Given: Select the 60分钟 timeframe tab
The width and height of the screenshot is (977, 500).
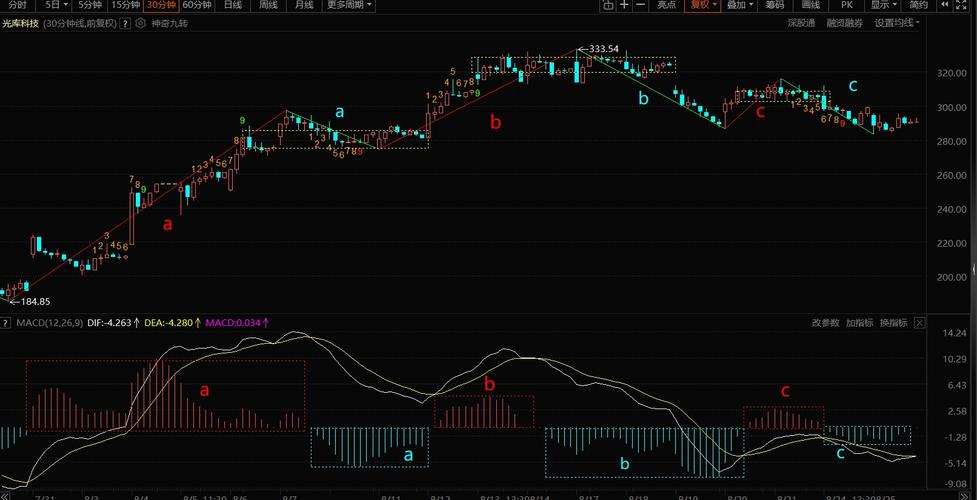Looking at the screenshot, I should (197, 5).
